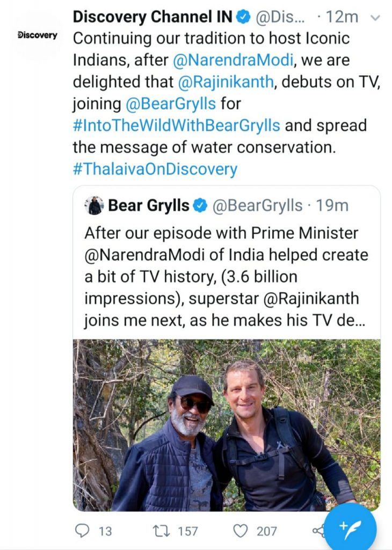The image size is (392, 550).
Task: Retweet using the retweet arrows icon
Action: coord(162,531)
